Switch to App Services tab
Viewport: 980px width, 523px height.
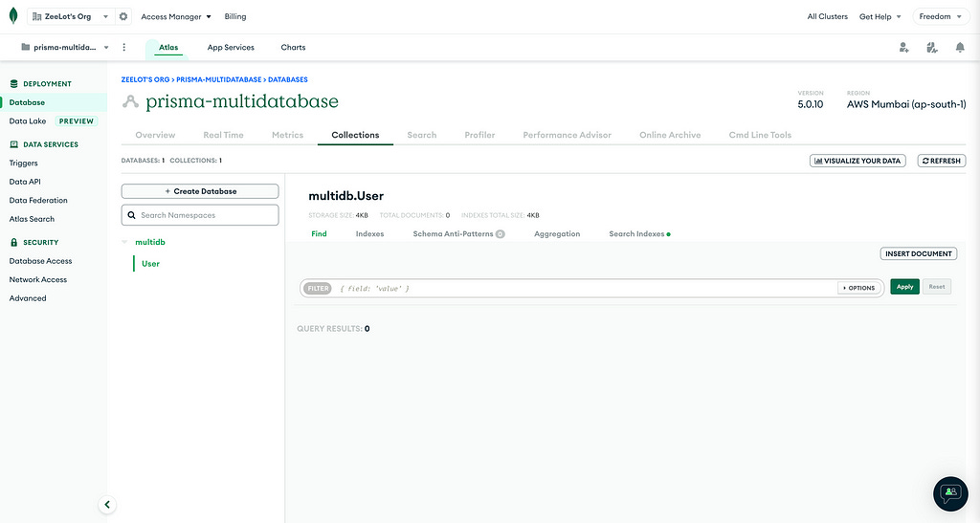click(x=231, y=48)
